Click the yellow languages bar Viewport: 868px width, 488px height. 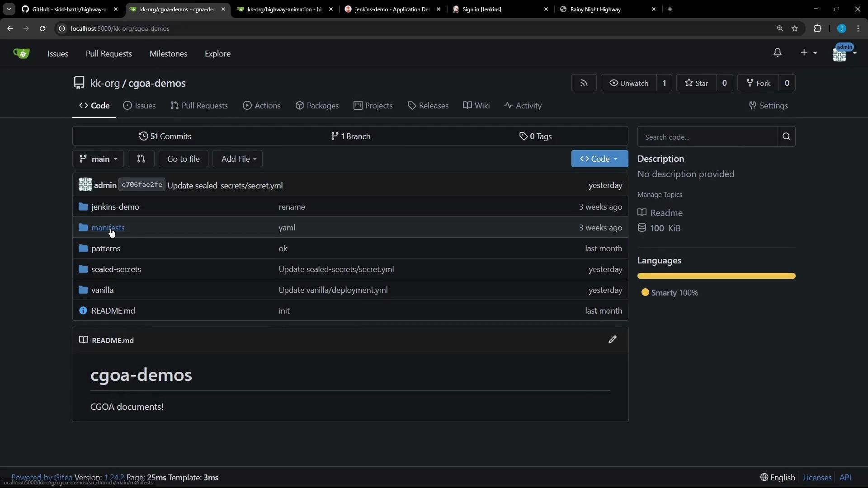tap(716, 276)
